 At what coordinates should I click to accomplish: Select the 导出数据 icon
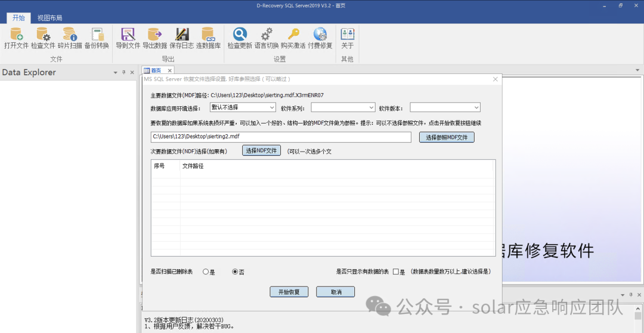coord(154,38)
